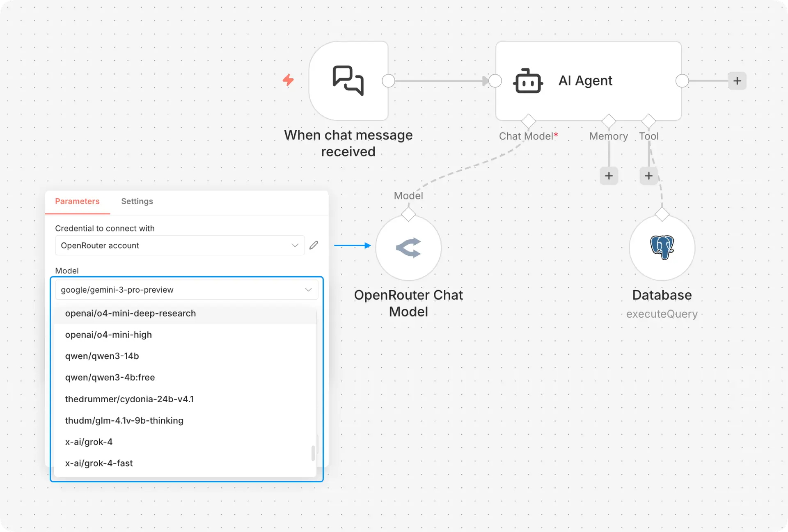Click the Chat Model diamond connector
The height and width of the screenshot is (532, 788).
click(528, 121)
